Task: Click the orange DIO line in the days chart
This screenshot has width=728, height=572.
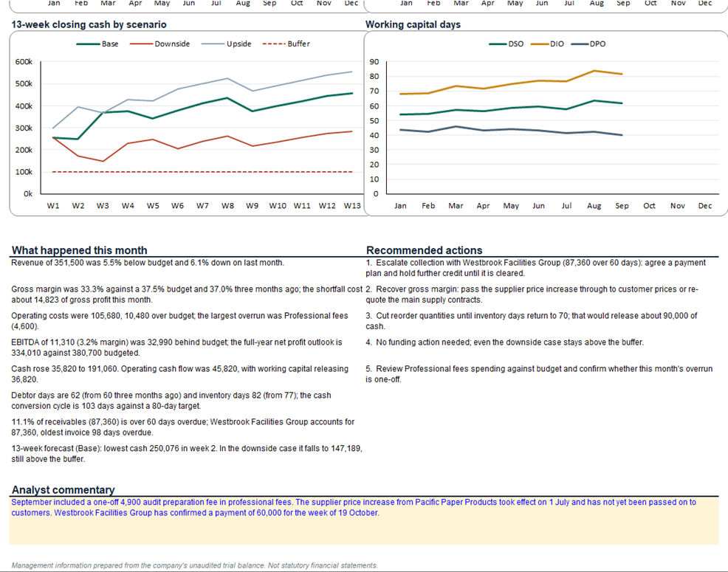Action: pyautogui.click(x=511, y=84)
